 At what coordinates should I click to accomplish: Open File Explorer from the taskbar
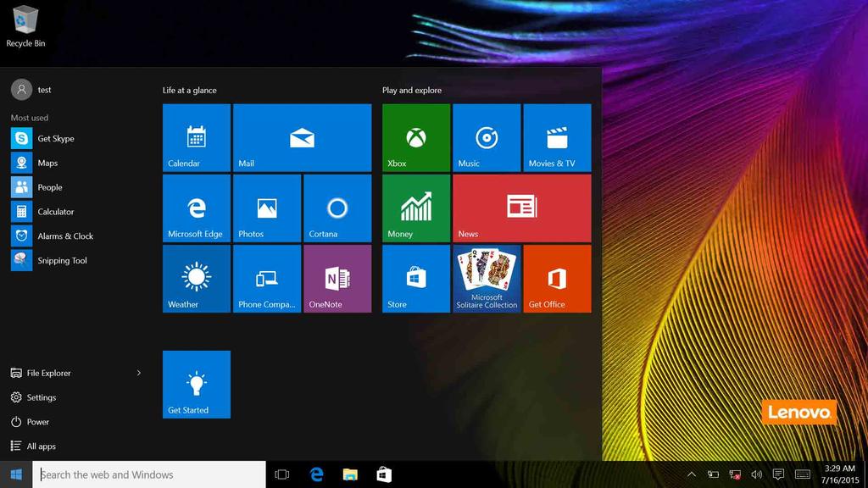350,474
